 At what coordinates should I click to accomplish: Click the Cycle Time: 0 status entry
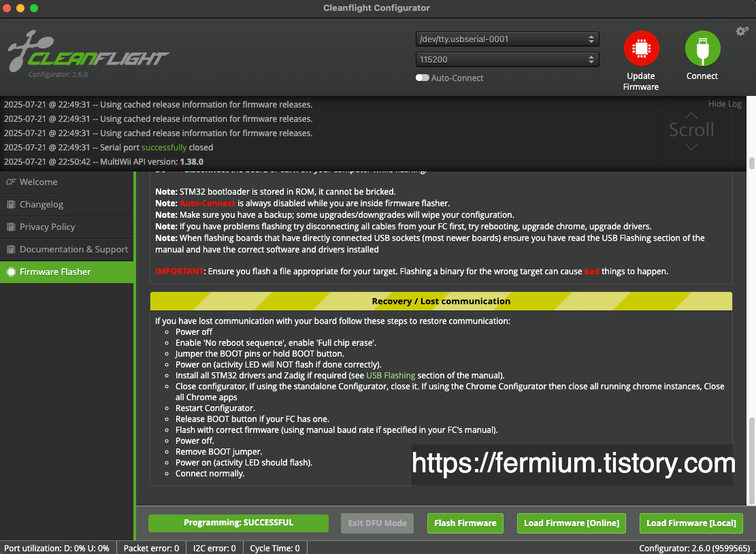point(275,548)
